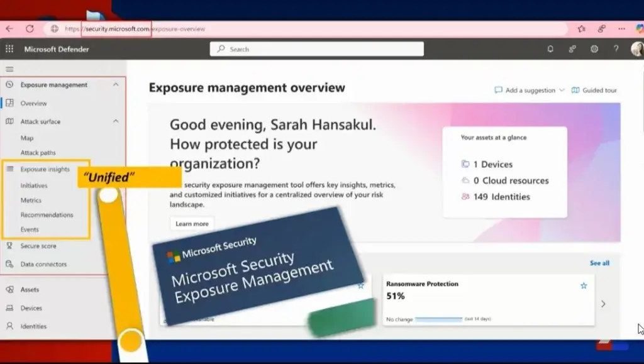Toggle the navigation hamburger menu
Screen dimensions: 644x364
click(x=9, y=69)
